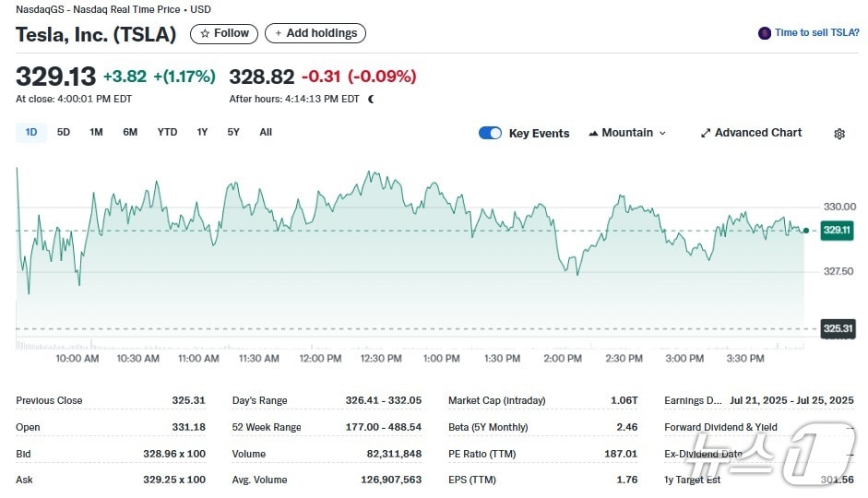The image size is (868, 498).
Task: Click the 329.11 current price marker
Action: click(x=838, y=231)
